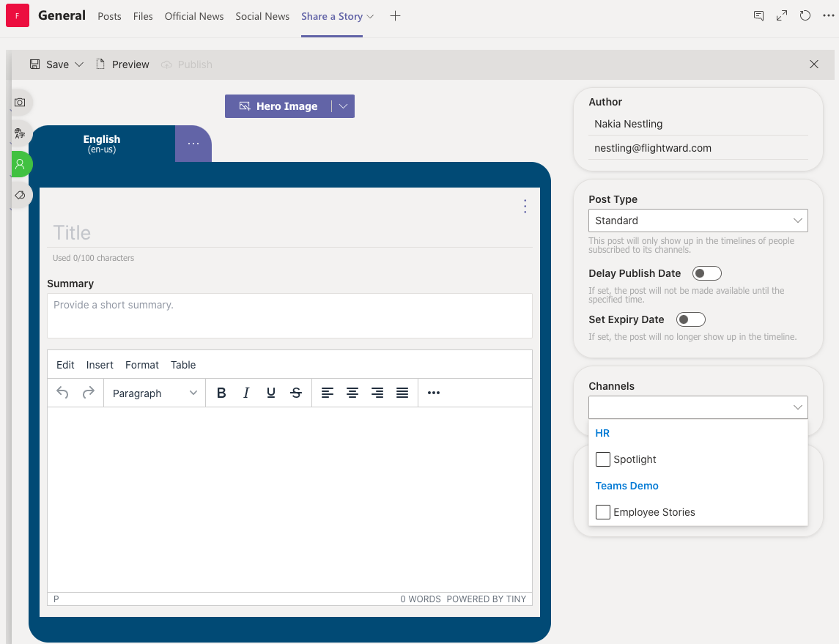Click the undo arrow in editor
This screenshot has width=839, height=644.
click(x=62, y=393)
